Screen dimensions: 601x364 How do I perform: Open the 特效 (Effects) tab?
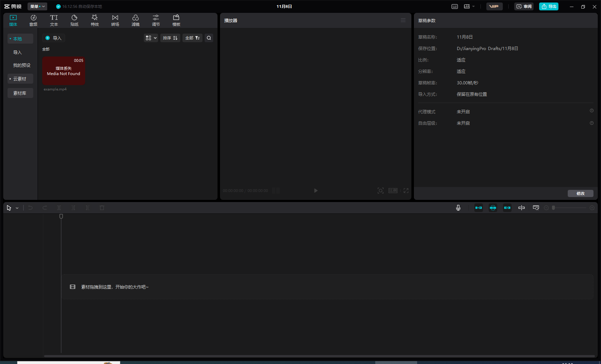tap(95, 20)
